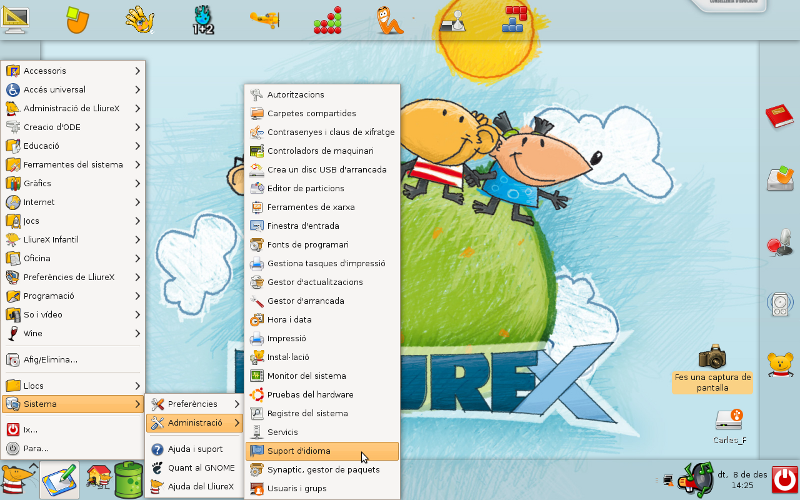The height and width of the screenshot is (500, 800).
Task: Open the Programació submenu
Action: tap(73, 296)
